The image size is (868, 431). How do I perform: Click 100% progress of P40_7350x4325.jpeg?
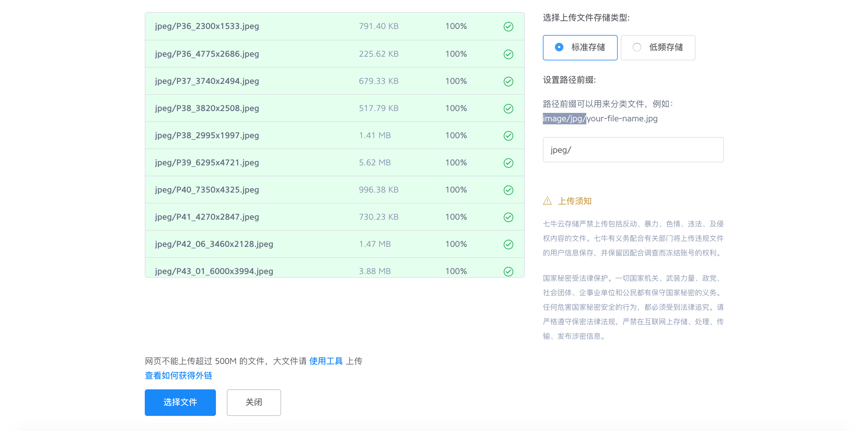tap(456, 190)
